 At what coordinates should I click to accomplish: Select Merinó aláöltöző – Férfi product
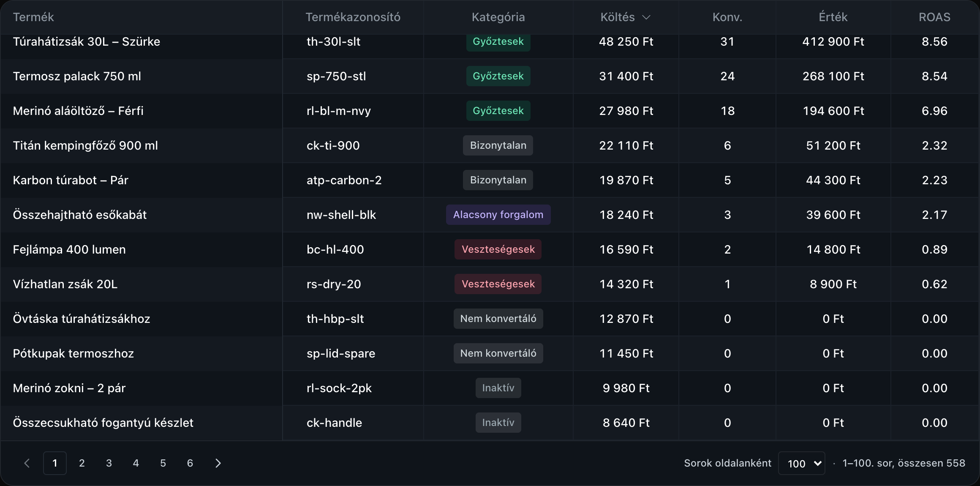(78, 111)
